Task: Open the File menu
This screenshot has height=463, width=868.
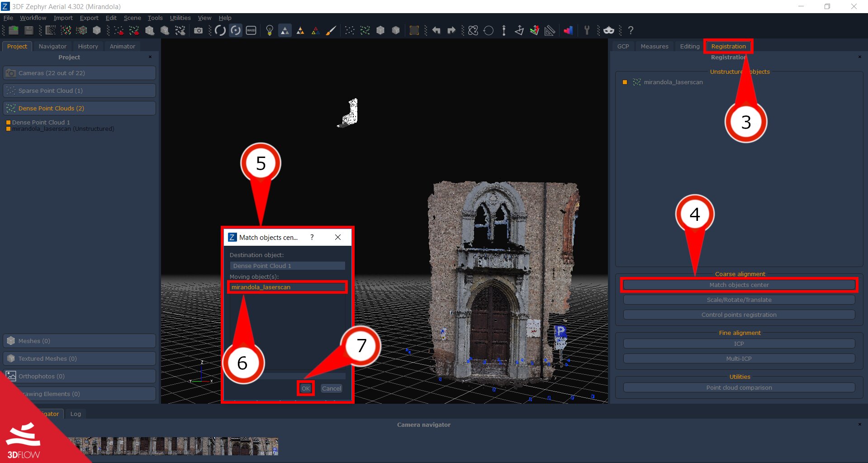Action: coord(8,18)
